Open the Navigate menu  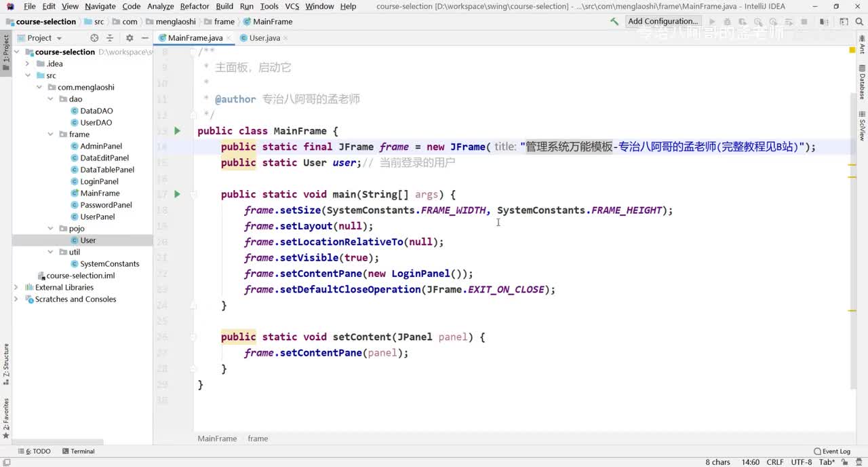[x=100, y=6]
